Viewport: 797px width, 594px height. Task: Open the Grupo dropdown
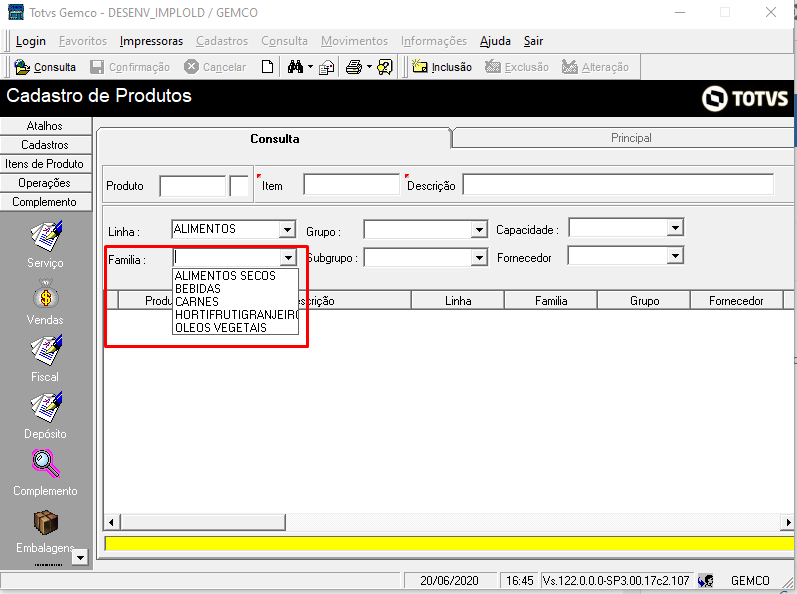point(479,230)
